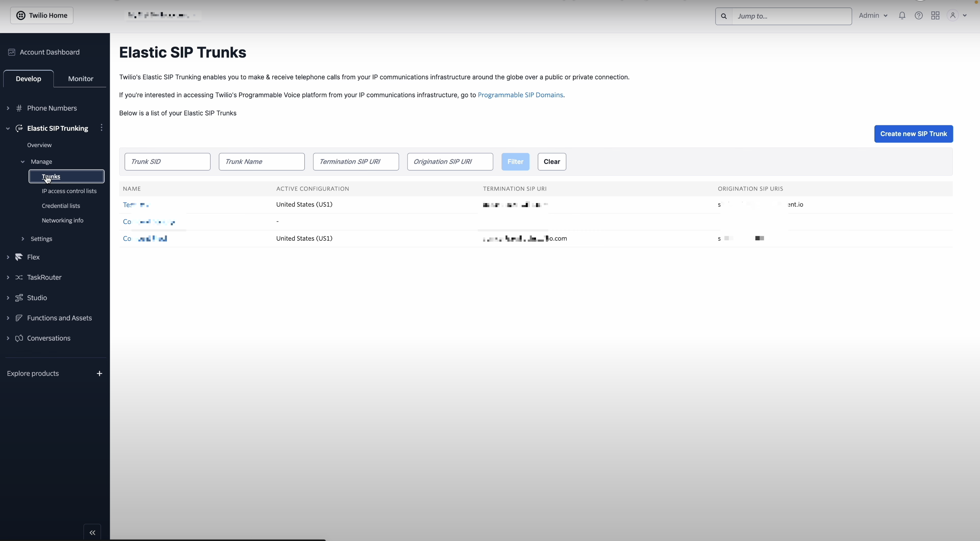Collapse the Manage subsection chevron
This screenshot has width=980, height=541.
23,162
